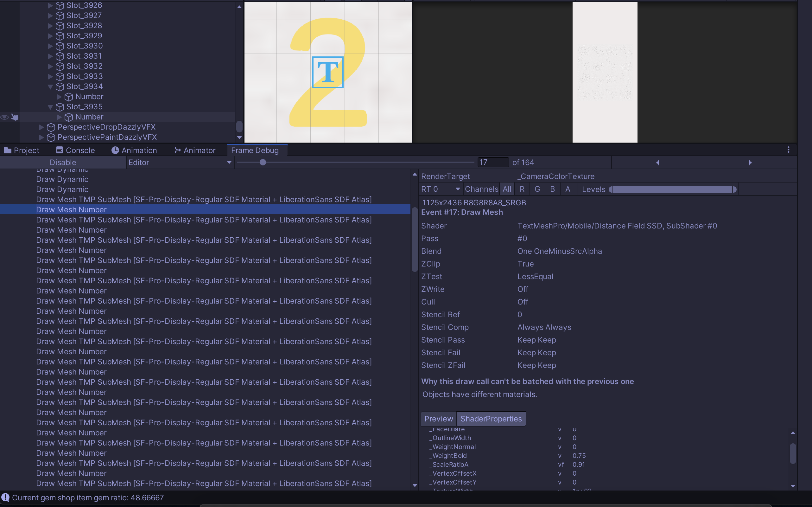Open the Frame Debug overflow menu (three dots)
This screenshot has height=507, width=812.
(x=789, y=150)
